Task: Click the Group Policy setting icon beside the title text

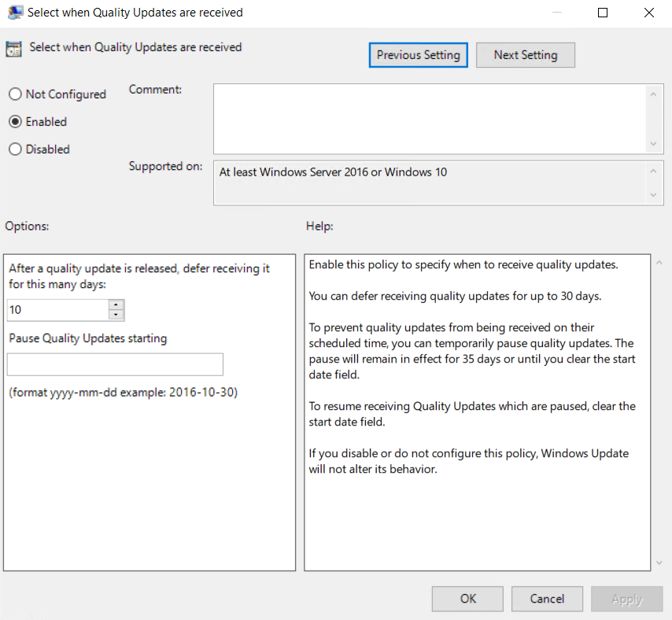Action: (13, 48)
